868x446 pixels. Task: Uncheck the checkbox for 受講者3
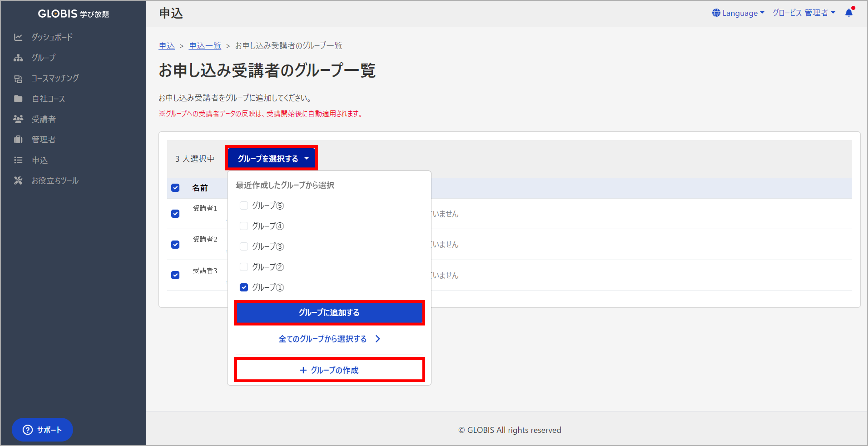coord(175,275)
